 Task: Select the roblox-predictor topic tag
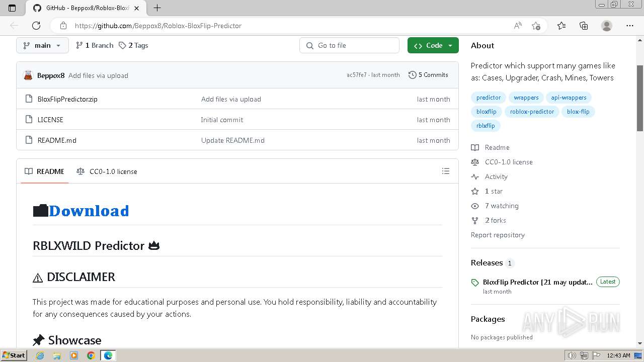coord(532,112)
